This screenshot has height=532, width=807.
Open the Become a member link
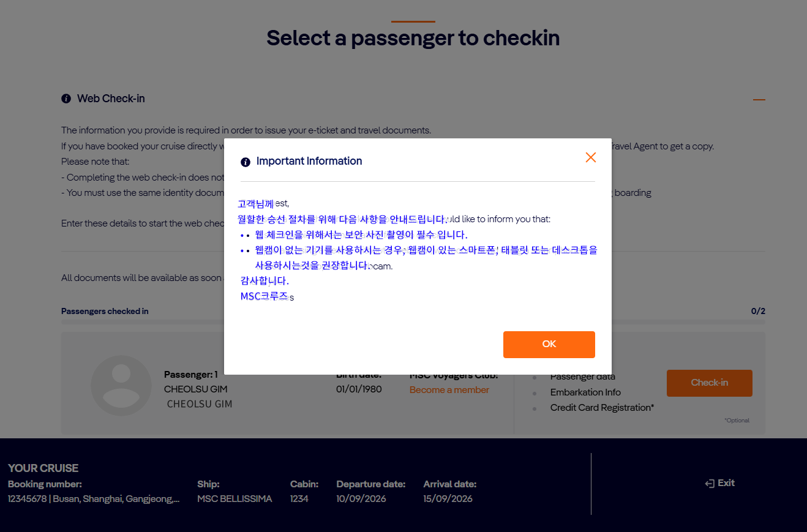[x=449, y=390]
